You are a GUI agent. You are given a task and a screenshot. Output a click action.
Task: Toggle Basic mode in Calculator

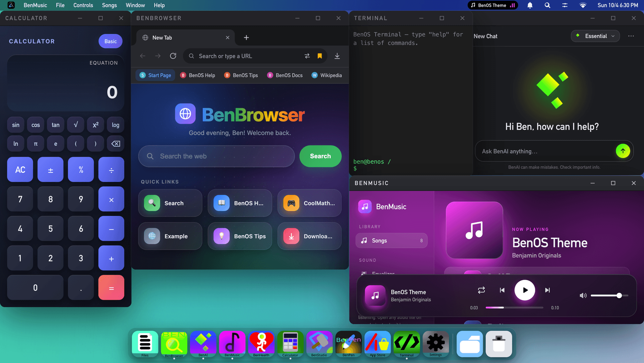coord(110,41)
